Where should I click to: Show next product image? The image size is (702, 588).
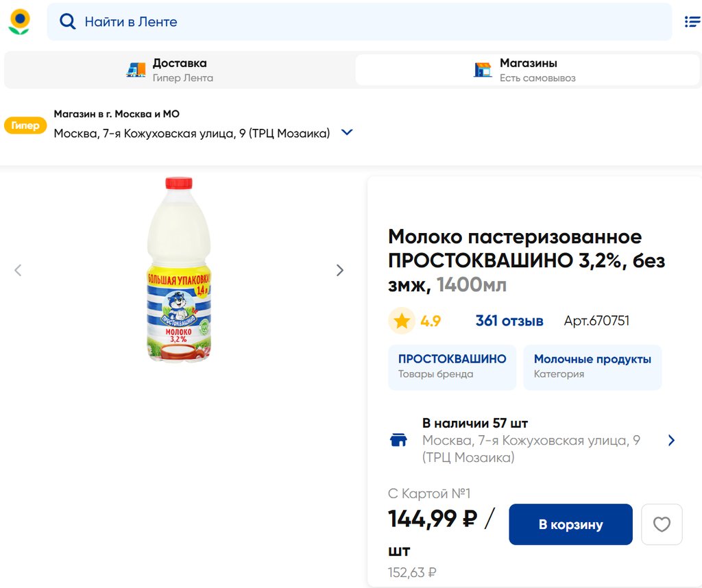coord(339,270)
